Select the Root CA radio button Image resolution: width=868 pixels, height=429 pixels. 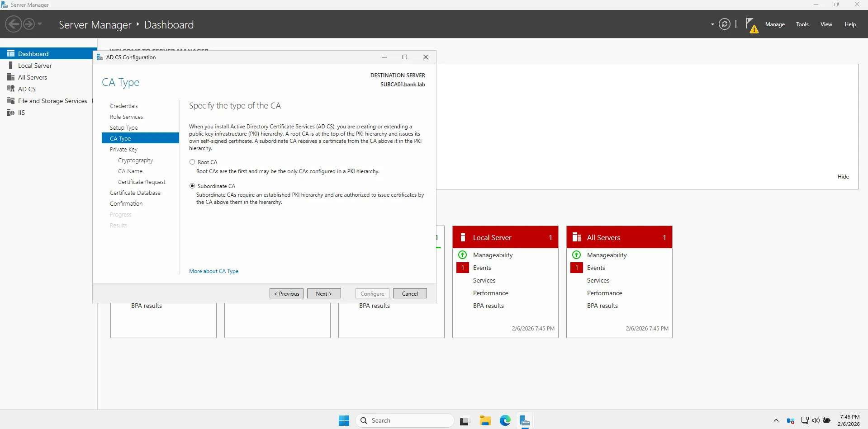[192, 162]
